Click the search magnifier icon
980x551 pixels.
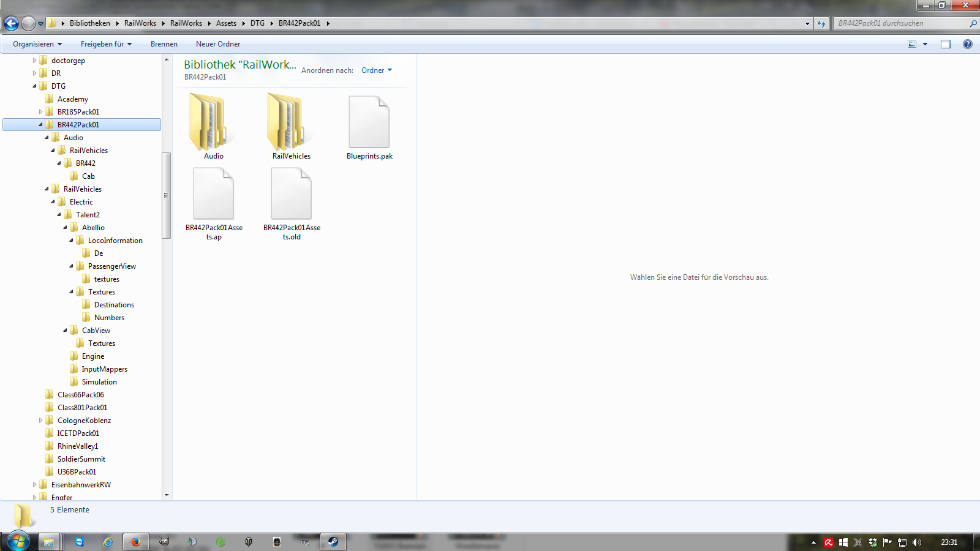(x=973, y=23)
